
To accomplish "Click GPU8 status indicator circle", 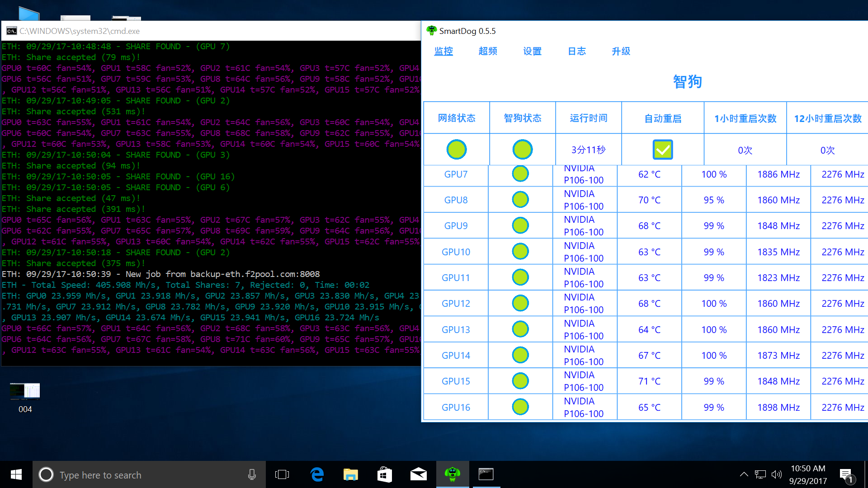I will coord(520,199).
